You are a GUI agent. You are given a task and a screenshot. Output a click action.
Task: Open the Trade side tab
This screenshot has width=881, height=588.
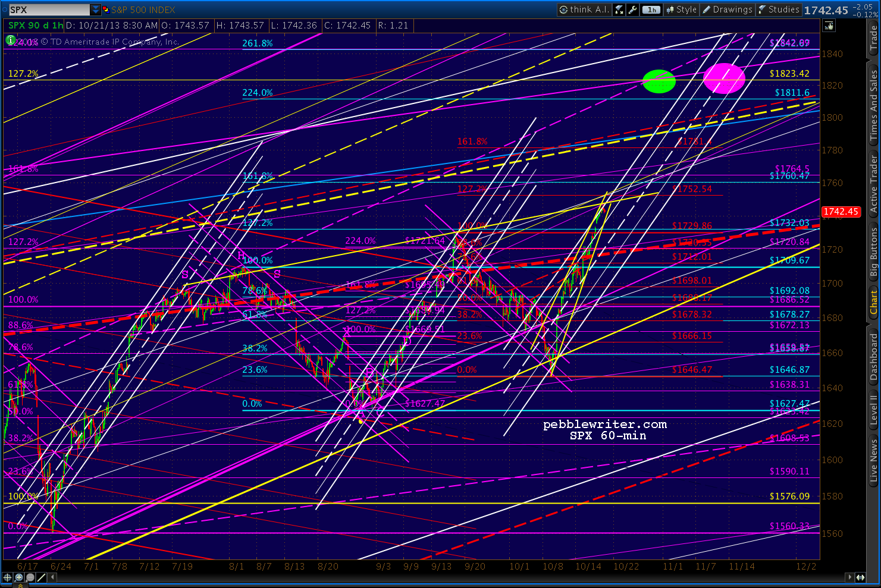873,37
